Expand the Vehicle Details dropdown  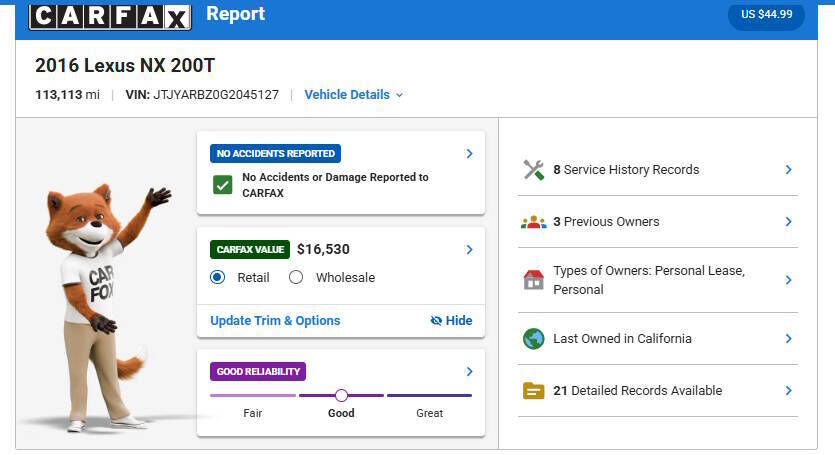[354, 95]
